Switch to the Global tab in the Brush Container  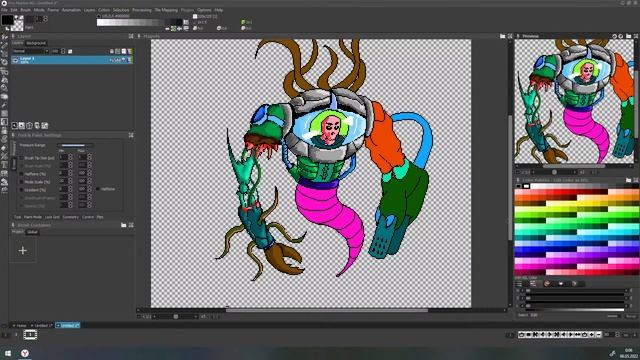click(32, 232)
